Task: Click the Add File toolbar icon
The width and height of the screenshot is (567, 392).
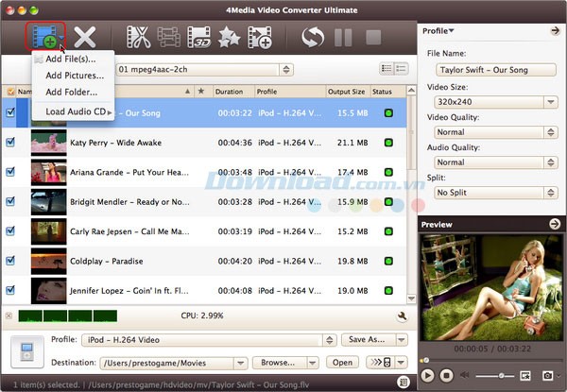Action: [x=43, y=38]
